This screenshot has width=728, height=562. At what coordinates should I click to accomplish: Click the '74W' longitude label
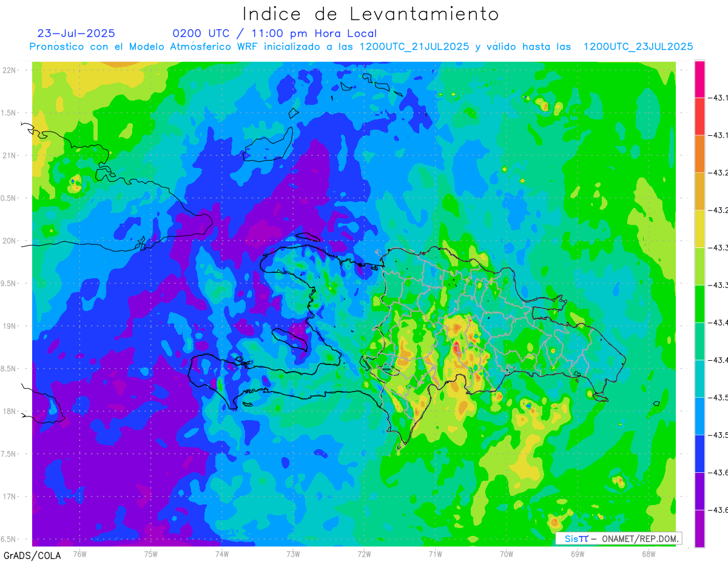222,554
